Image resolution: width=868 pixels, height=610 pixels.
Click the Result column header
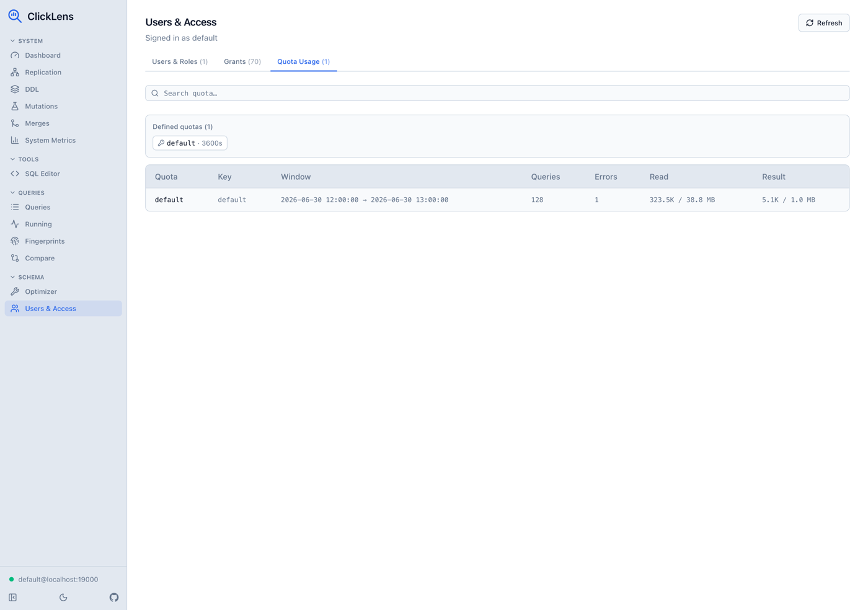coord(774,177)
